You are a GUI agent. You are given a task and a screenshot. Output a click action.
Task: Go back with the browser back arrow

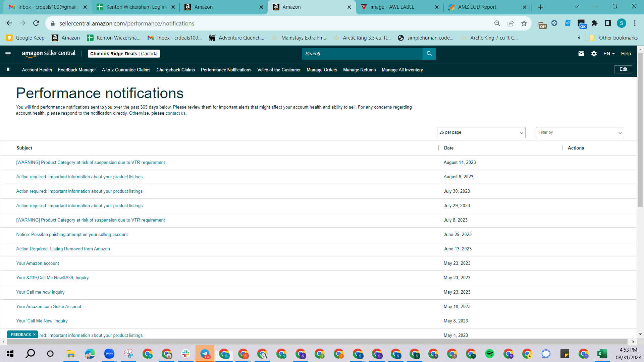(9, 23)
